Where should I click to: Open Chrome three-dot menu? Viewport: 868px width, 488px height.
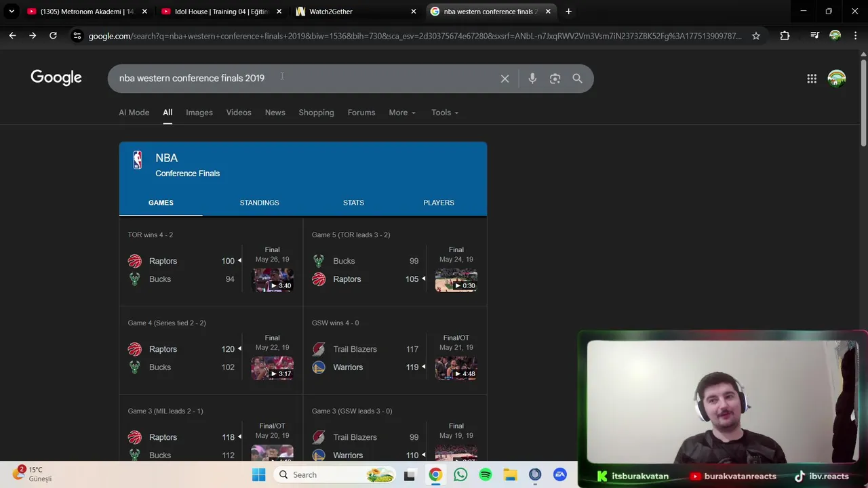point(855,35)
